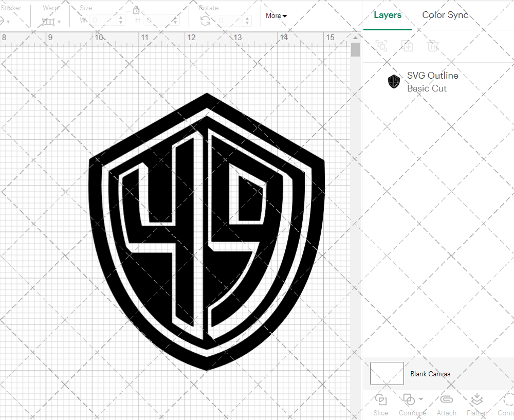
Task: Click the Group icon in Layers panel
Action: click(381, 46)
